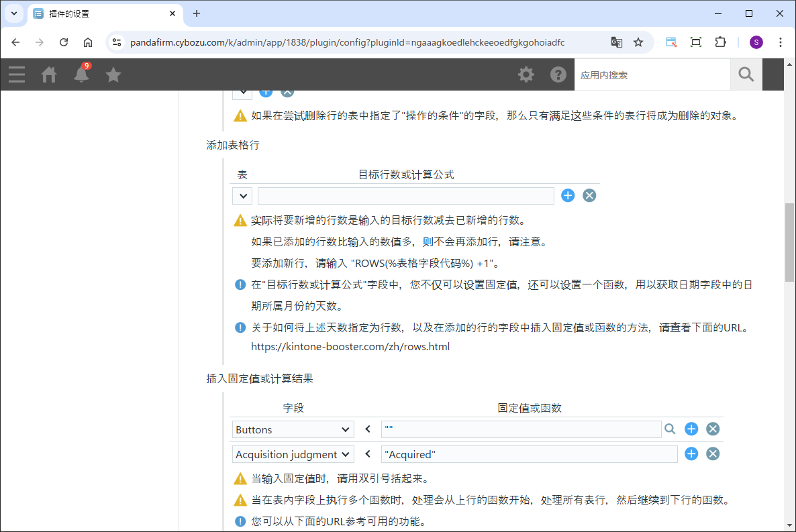Delete the add-table-row entry

589,195
